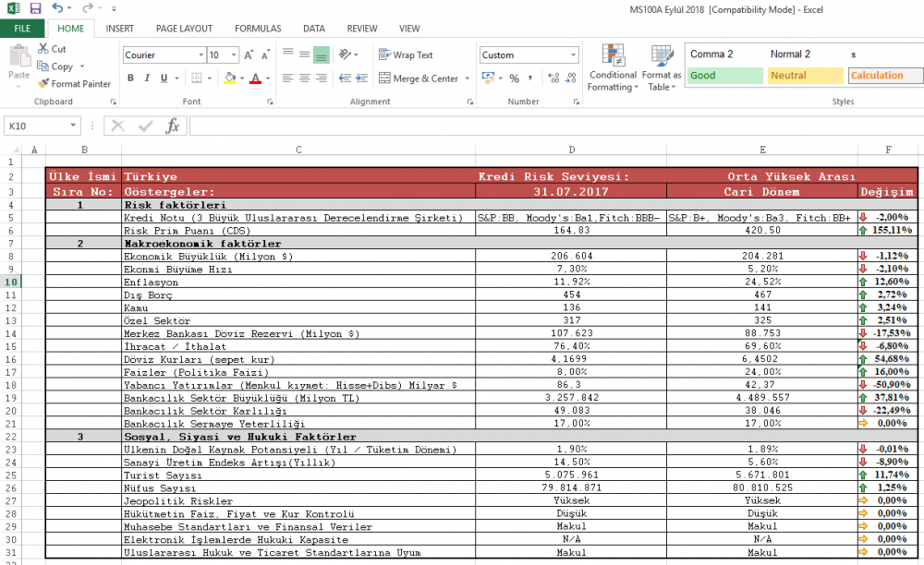
Task: Switch to the FORMULAS tab
Action: point(258,29)
